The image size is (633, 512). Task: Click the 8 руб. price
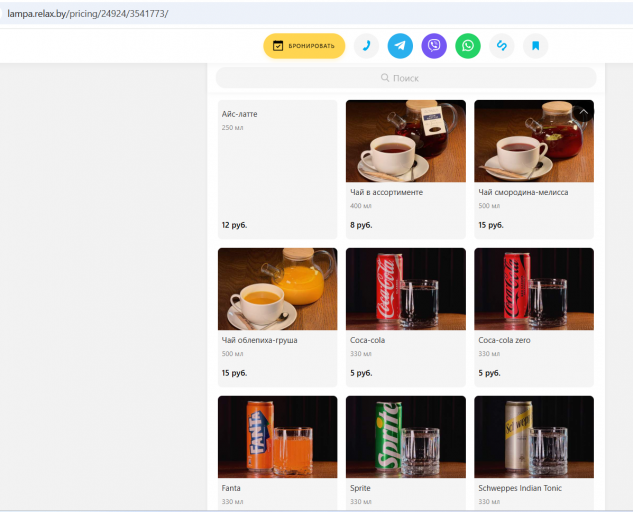pyautogui.click(x=361, y=225)
